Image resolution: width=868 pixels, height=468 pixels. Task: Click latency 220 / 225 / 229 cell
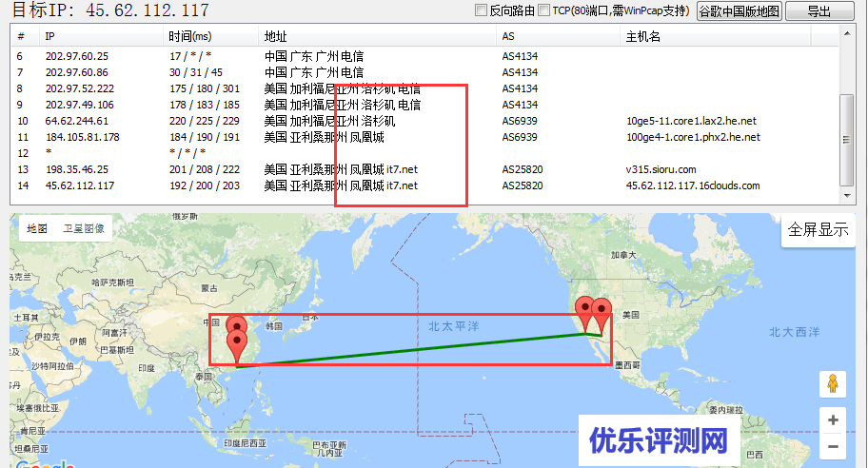coord(205,121)
